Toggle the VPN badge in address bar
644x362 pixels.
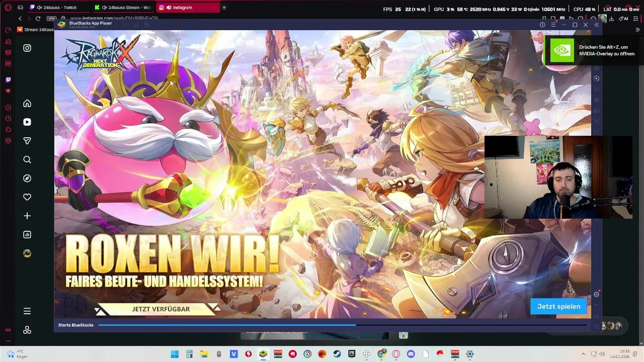(51, 18)
